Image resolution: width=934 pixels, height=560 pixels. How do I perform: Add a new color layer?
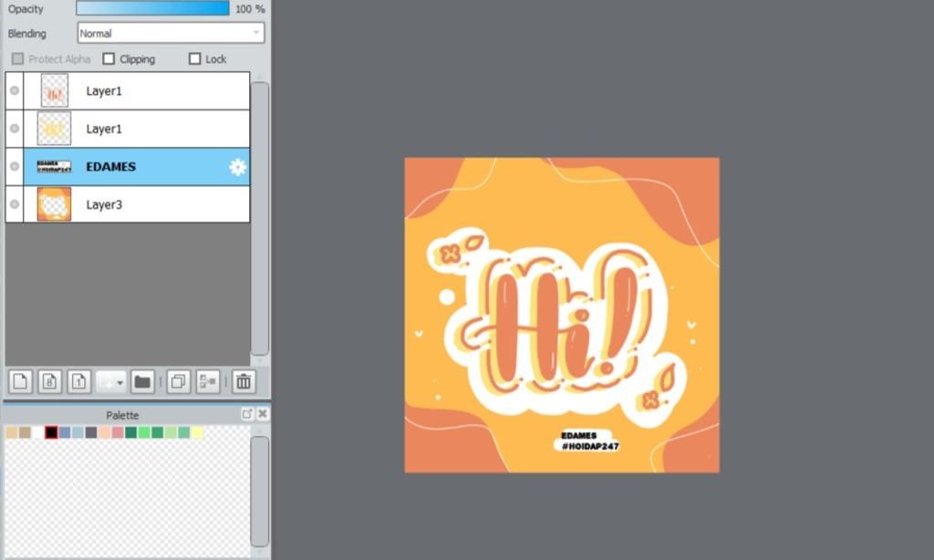point(20,382)
